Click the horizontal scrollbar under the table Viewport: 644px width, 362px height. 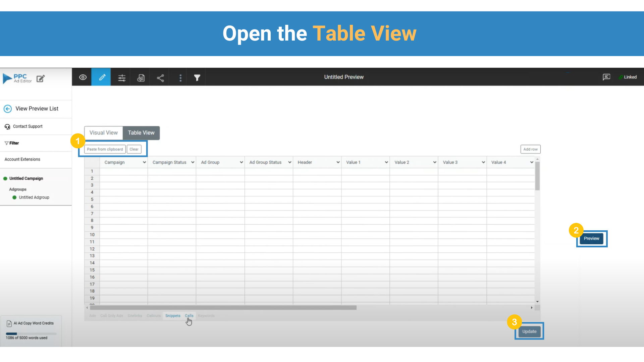[223, 308]
